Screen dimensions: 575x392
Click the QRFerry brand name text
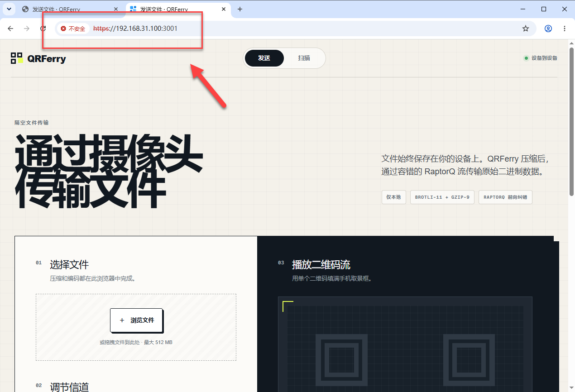pos(47,58)
